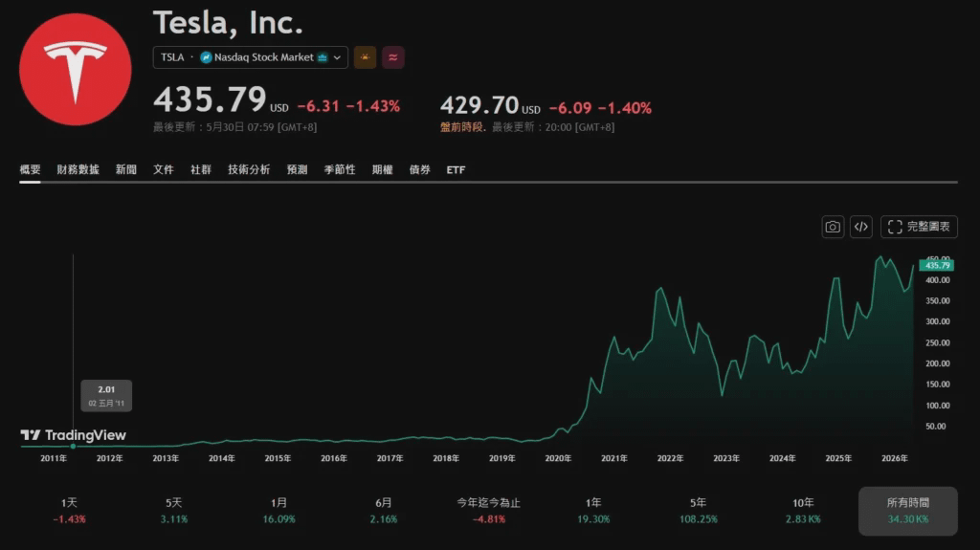The width and height of the screenshot is (980, 550).
Task: Click the orange sun pre-market icon
Action: [365, 57]
